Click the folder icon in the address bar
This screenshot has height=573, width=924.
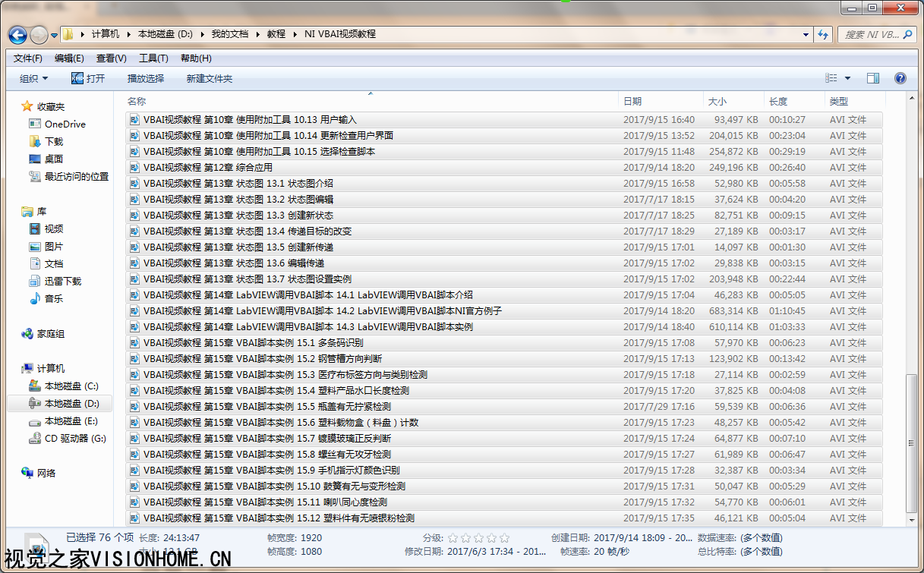tap(68, 34)
